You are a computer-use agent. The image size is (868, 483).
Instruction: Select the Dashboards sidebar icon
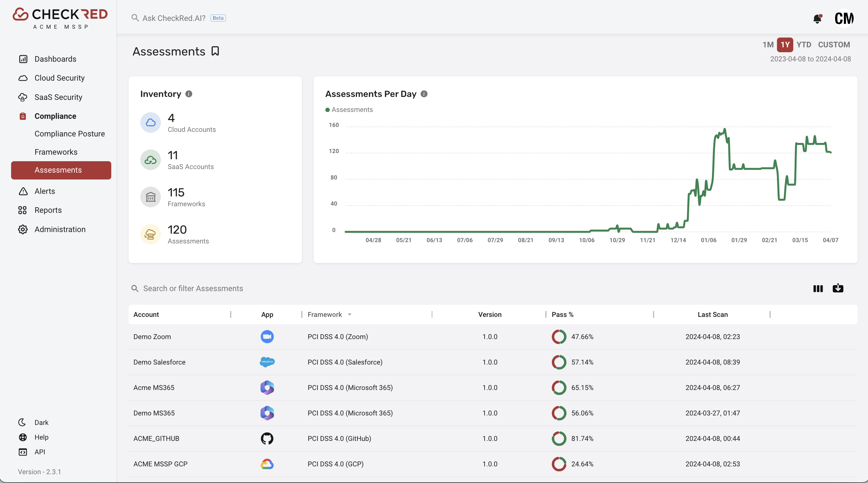tap(23, 59)
